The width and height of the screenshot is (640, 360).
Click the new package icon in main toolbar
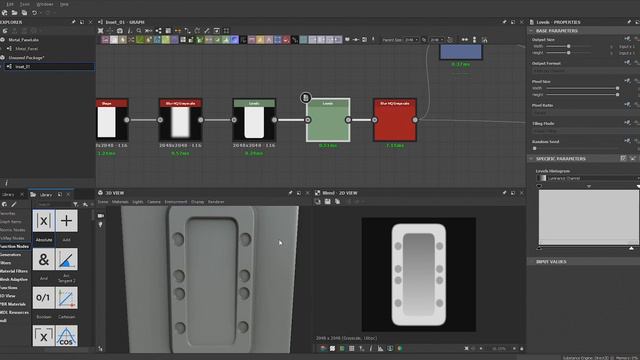pyautogui.click(x=4, y=13)
